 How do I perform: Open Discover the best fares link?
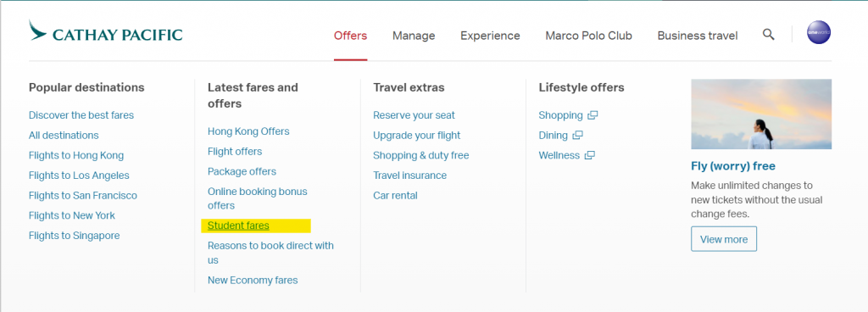(x=81, y=115)
